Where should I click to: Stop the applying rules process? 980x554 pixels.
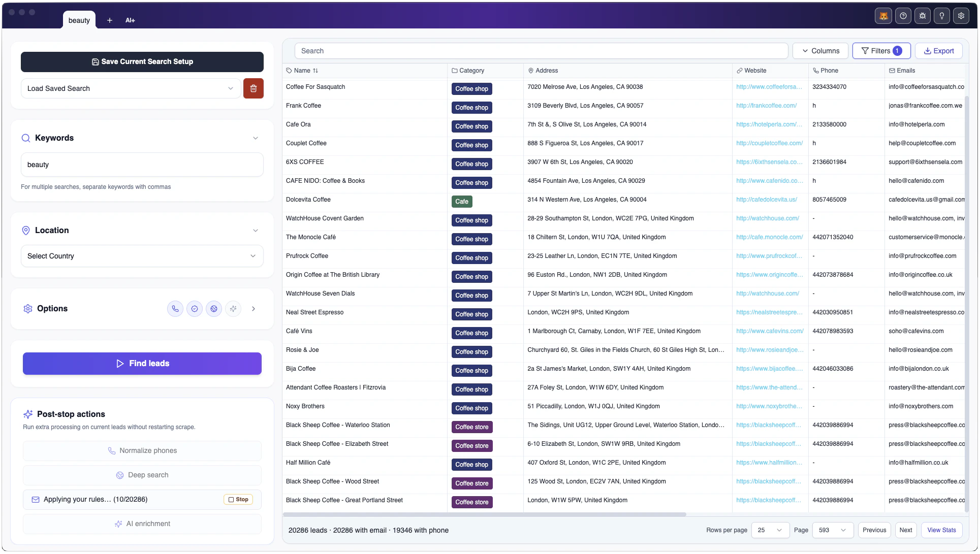238,500
